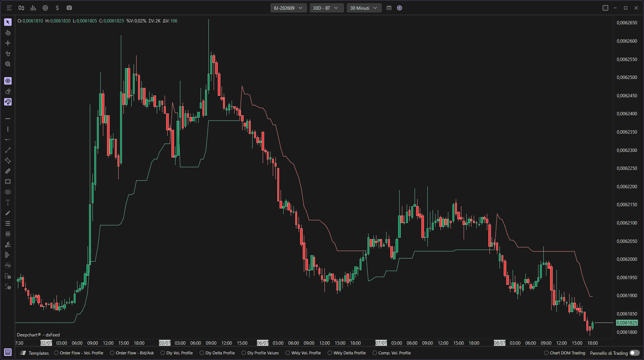Select the crosshair tool
Image resolution: width=644 pixels, height=360 pixels.
coord(8,43)
